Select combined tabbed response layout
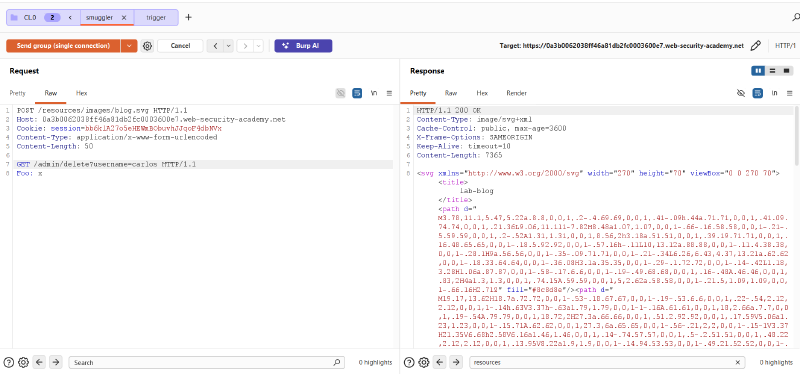 (x=786, y=70)
